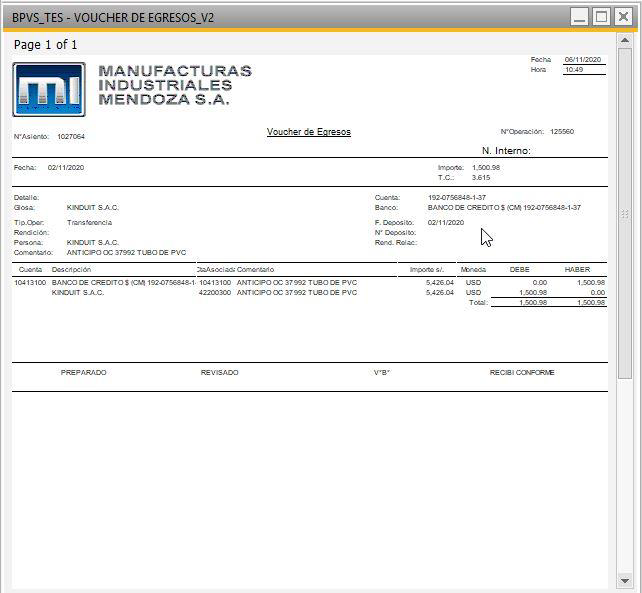Click the Banco value BANCO DE CREDITO $

point(504,208)
